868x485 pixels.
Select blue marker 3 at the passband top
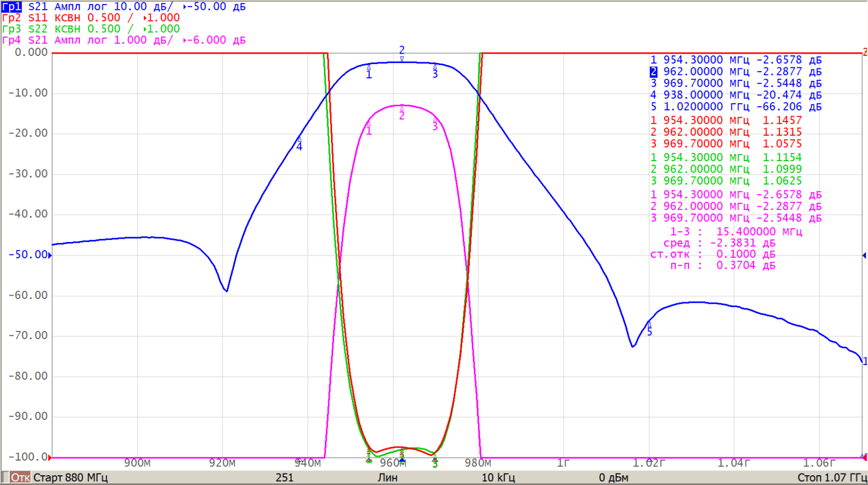pyautogui.click(x=435, y=71)
